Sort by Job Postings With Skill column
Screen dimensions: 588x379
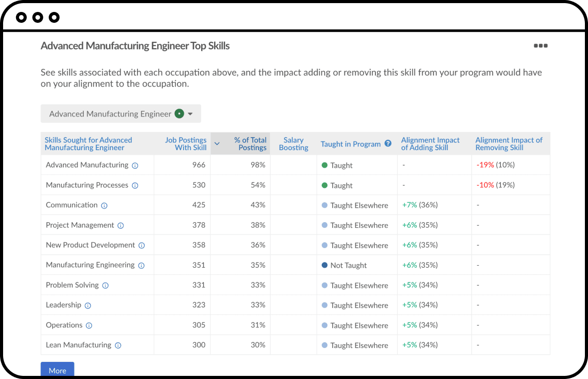(186, 144)
